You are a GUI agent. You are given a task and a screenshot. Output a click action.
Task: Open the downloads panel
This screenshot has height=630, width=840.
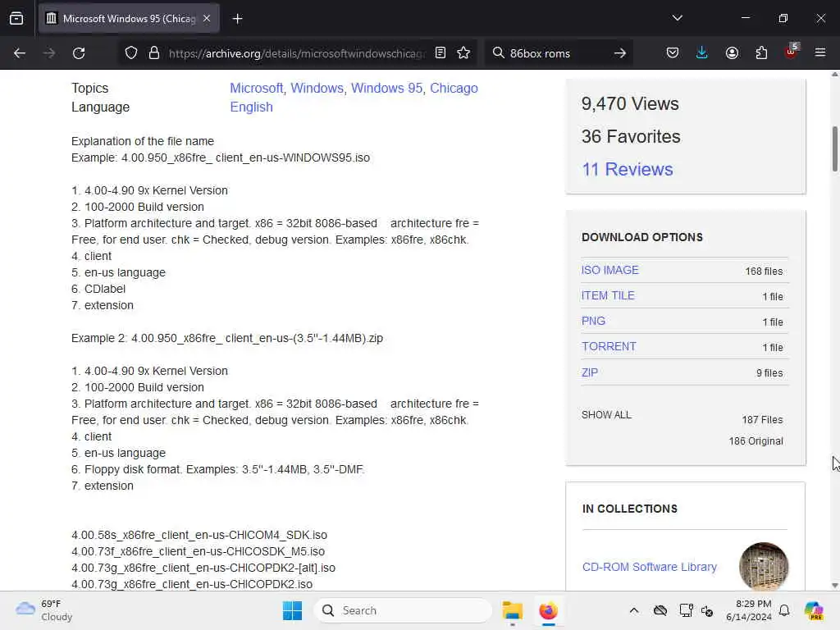click(x=702, y=53)
